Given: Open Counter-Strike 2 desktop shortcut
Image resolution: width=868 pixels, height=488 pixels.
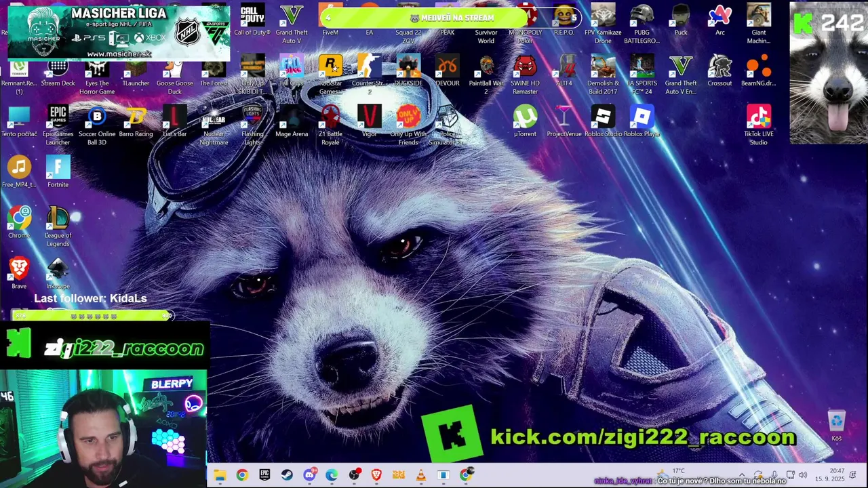Looking at the screenshot, I should [x=369, y=75].
